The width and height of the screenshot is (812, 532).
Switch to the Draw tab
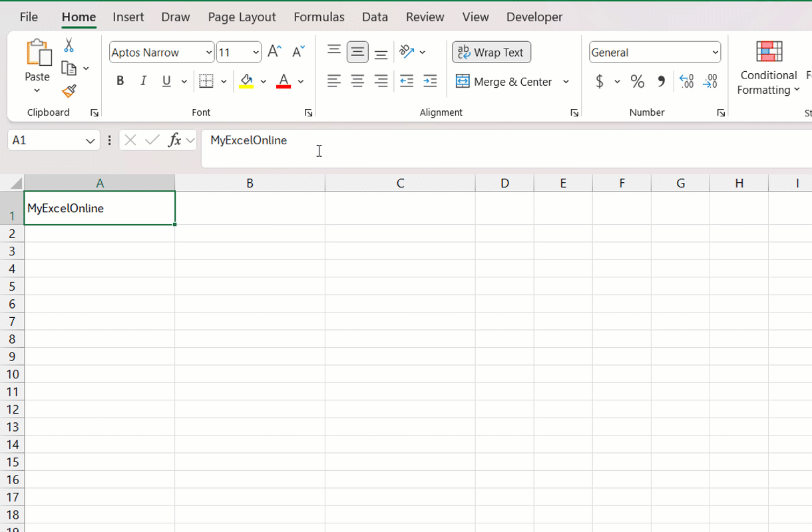click(x=176, y=17)
